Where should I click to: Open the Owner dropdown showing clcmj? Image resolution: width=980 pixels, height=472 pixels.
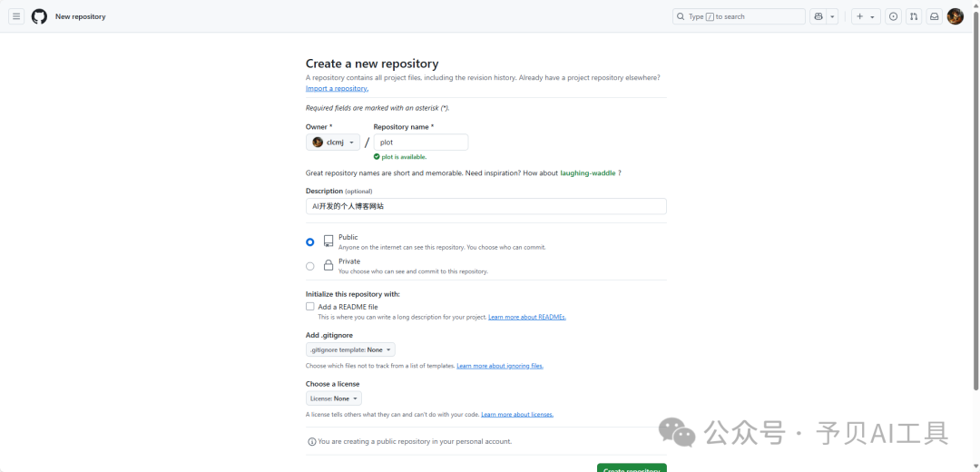[x=333, y=143]
